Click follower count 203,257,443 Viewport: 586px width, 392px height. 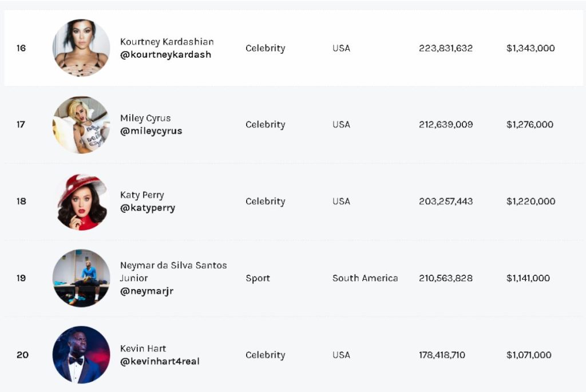coord(445,201)
